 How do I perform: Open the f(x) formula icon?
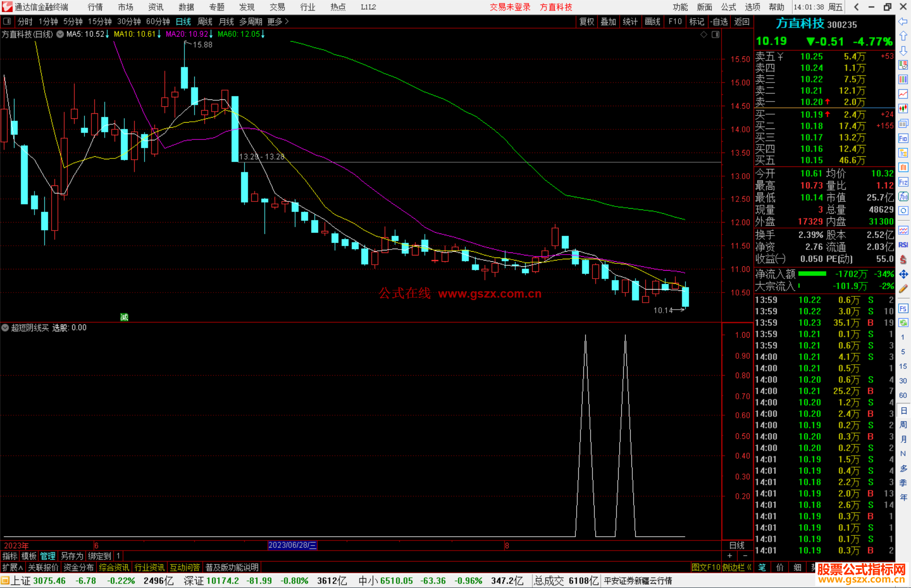coord(903,196)
